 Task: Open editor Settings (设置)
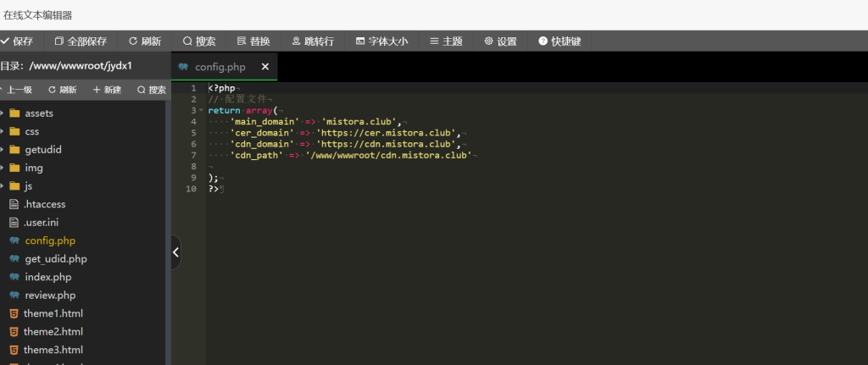(x=500, y=41)
